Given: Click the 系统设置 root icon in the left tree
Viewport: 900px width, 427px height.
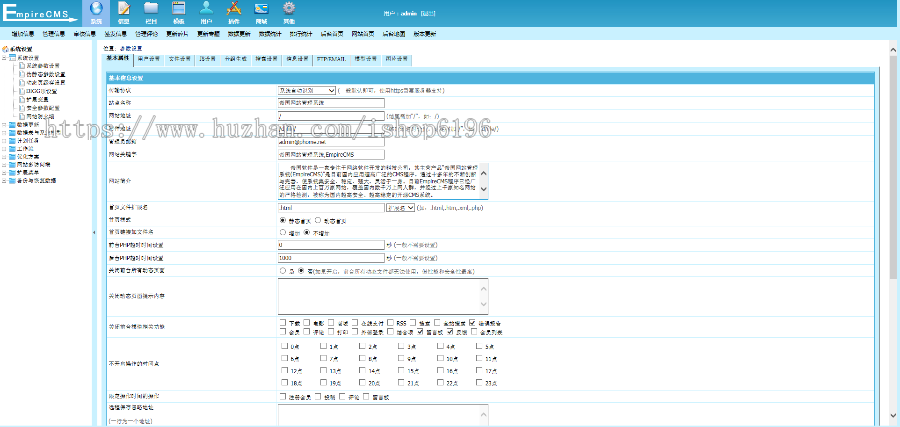Looking at the screenshot, I should pos(6,49).
